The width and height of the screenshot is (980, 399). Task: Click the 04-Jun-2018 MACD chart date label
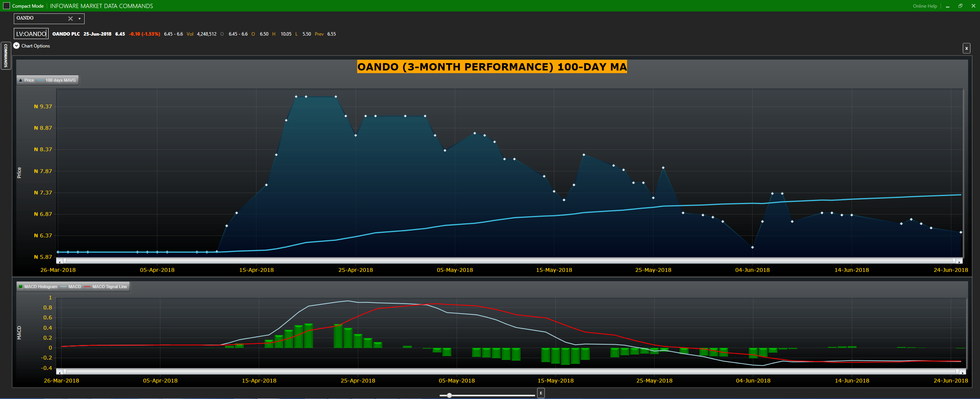753,381
